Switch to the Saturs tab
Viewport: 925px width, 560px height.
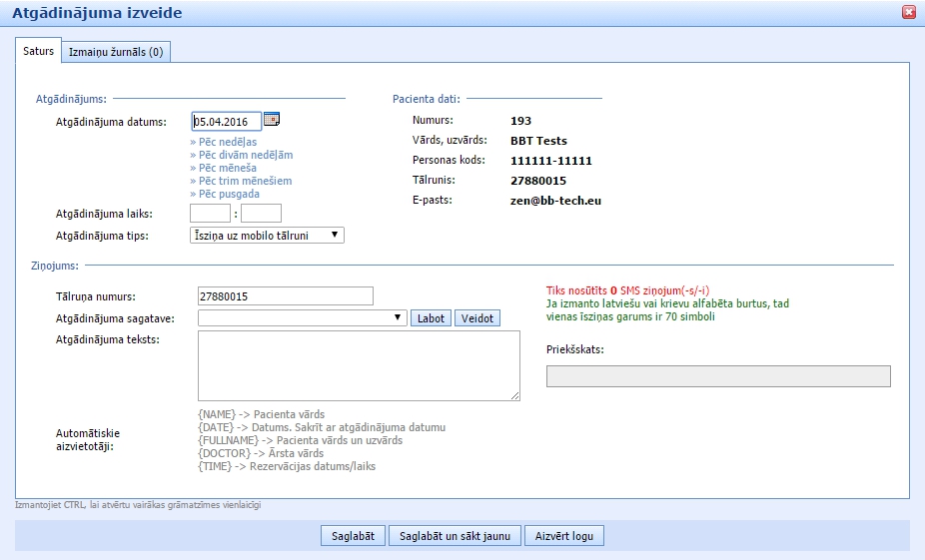tap(39, 51)
